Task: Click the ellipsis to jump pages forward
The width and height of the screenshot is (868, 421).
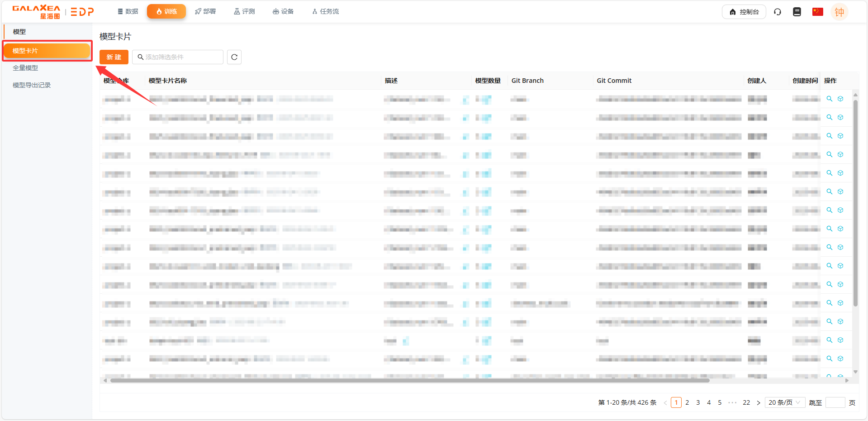Action: tap(732, 402)
